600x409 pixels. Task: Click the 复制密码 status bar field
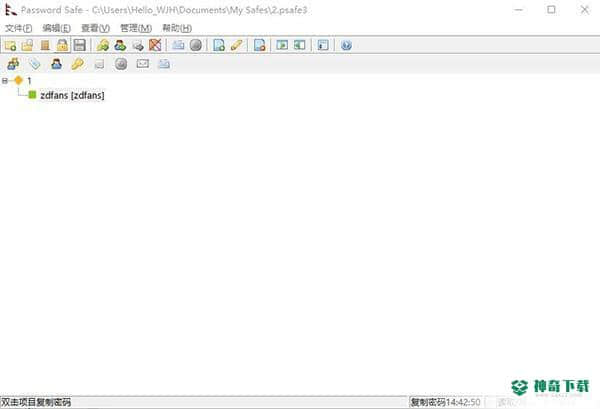pos(427,402)
